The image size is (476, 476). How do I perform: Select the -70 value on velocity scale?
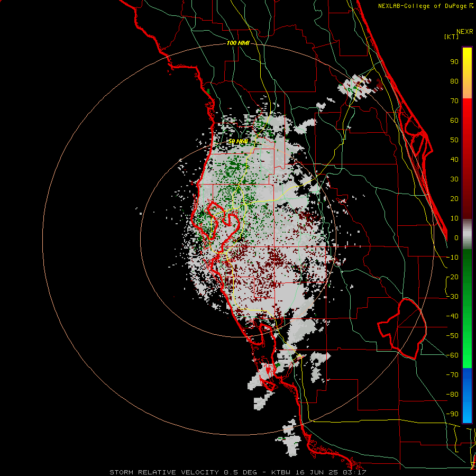452,375
